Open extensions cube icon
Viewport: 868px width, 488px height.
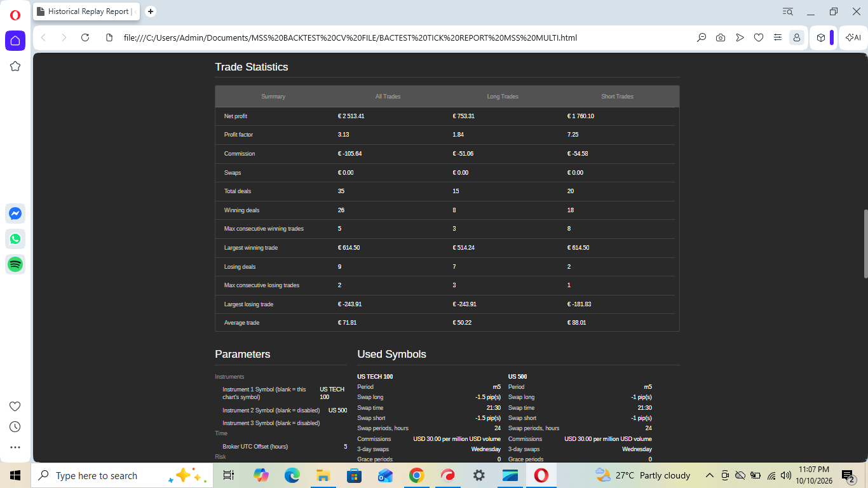(x=821, y=37)
